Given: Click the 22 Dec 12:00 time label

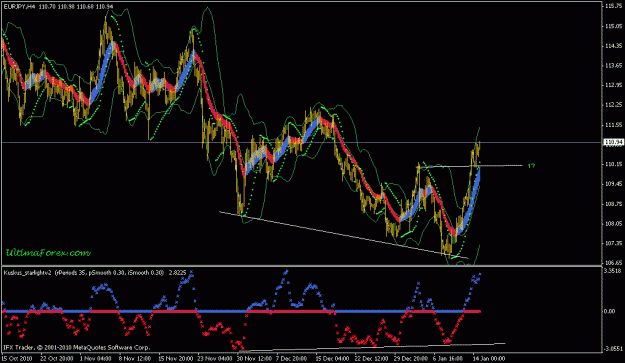Looking at the screenshot, I should tap(372, 358).
